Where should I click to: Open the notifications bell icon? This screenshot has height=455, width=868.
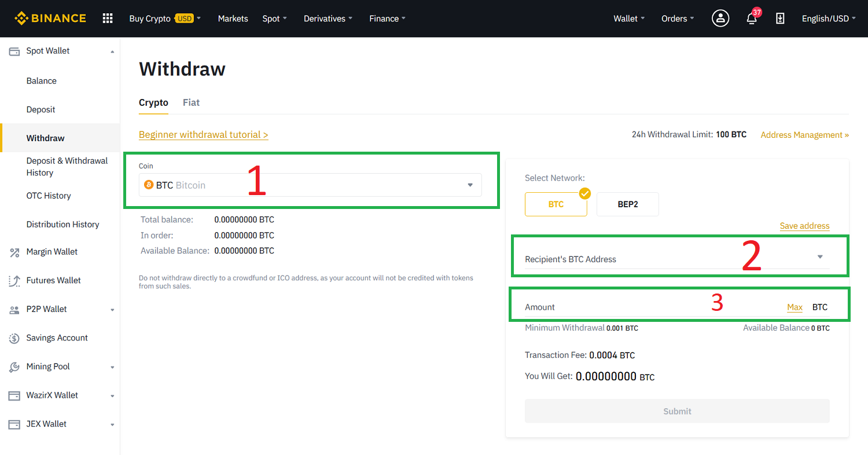click(752, 19)
